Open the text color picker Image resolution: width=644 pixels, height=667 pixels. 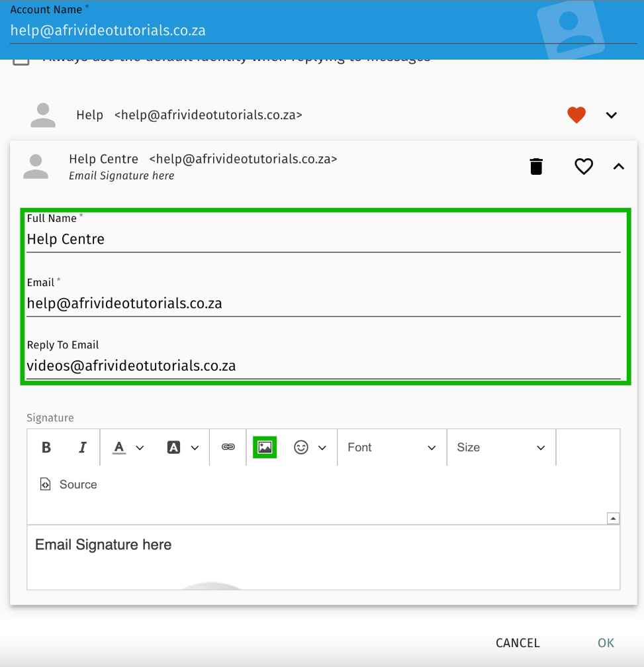click(127, 448)
